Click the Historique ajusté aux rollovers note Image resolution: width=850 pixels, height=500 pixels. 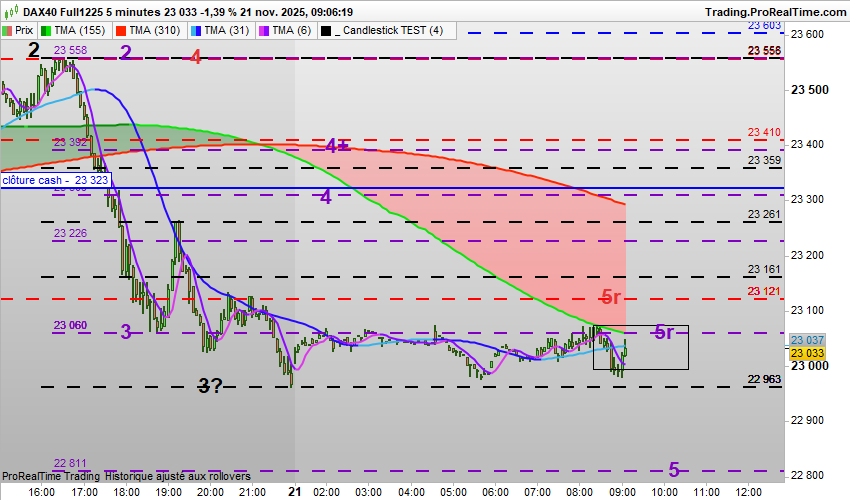tap(177, 476)
